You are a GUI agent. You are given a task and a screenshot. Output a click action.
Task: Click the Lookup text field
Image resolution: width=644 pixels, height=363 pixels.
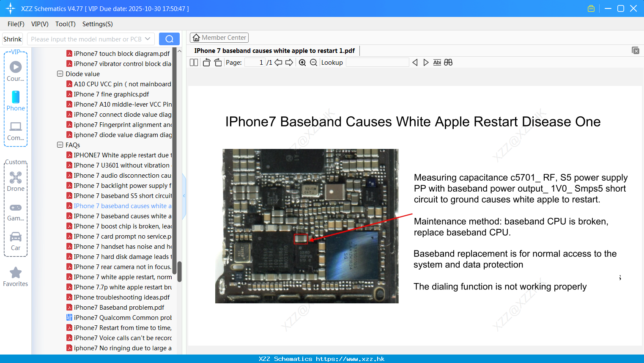tap(378, 63)
